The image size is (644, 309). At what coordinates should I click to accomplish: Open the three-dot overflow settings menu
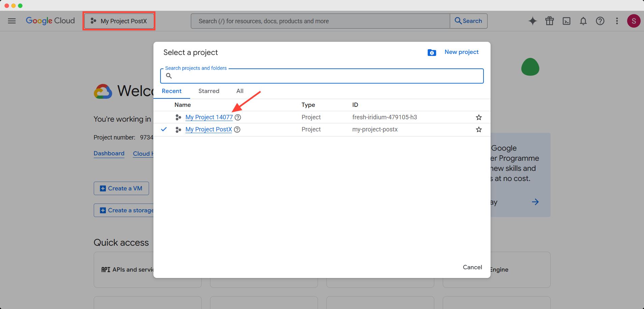tap(617, 21)
